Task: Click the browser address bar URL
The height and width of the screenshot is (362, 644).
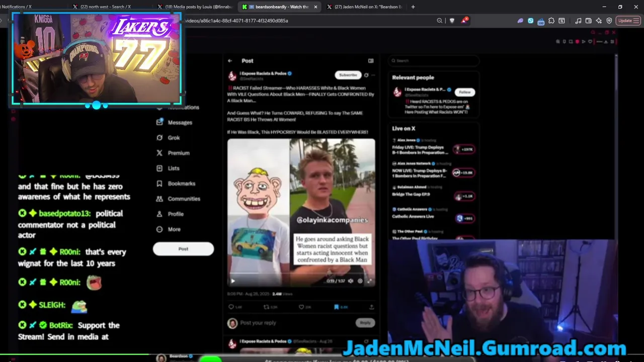Action: tap(236, 21)
